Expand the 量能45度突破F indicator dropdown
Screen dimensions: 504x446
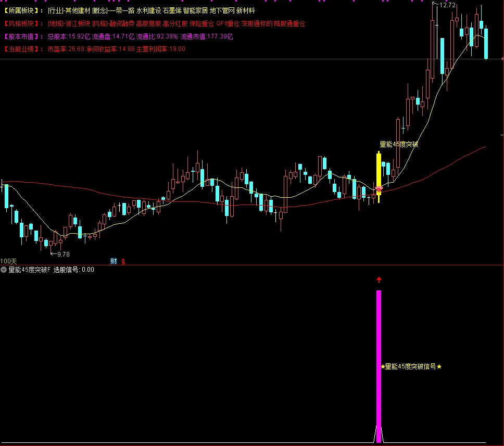pyautogui.click(x=4, y=270)
